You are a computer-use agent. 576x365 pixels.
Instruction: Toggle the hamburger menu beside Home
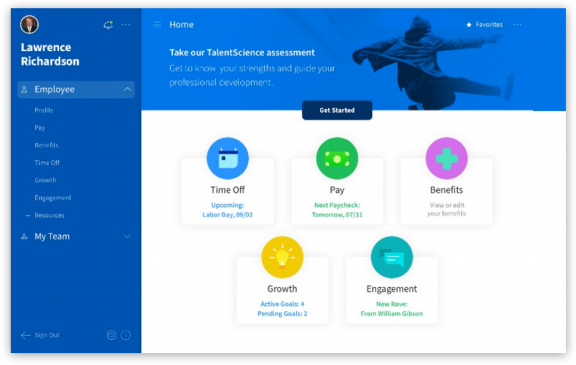coord(157,25)
